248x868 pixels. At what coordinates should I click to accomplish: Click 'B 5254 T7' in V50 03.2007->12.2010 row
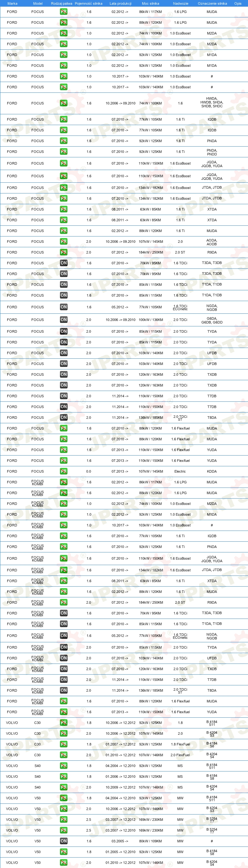tap(212, 831)
